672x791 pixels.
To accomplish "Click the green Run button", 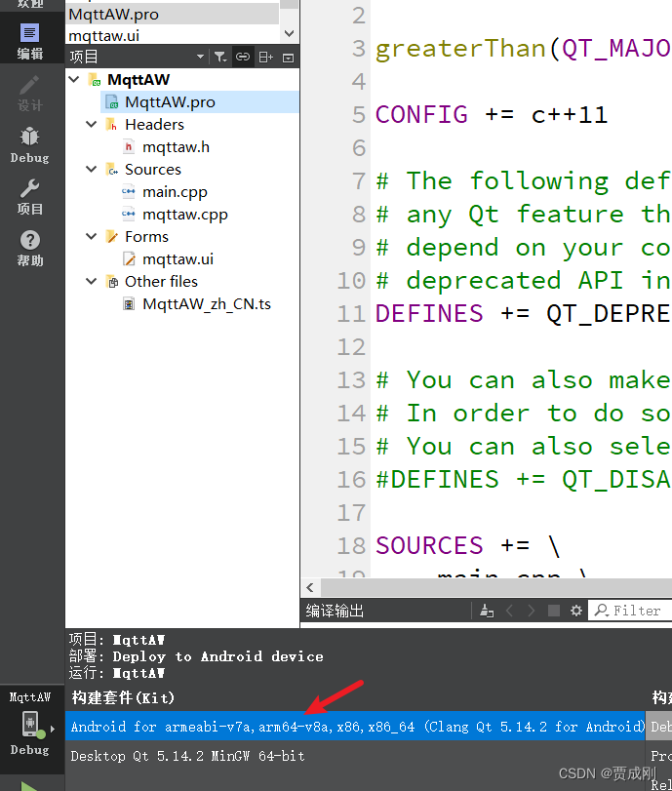I will pos(29,785).
